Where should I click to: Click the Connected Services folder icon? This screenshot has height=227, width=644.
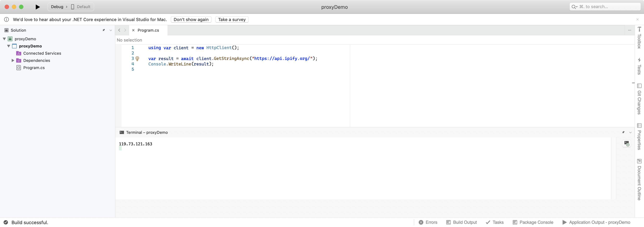pyautogui.click(x=19, y=53)
